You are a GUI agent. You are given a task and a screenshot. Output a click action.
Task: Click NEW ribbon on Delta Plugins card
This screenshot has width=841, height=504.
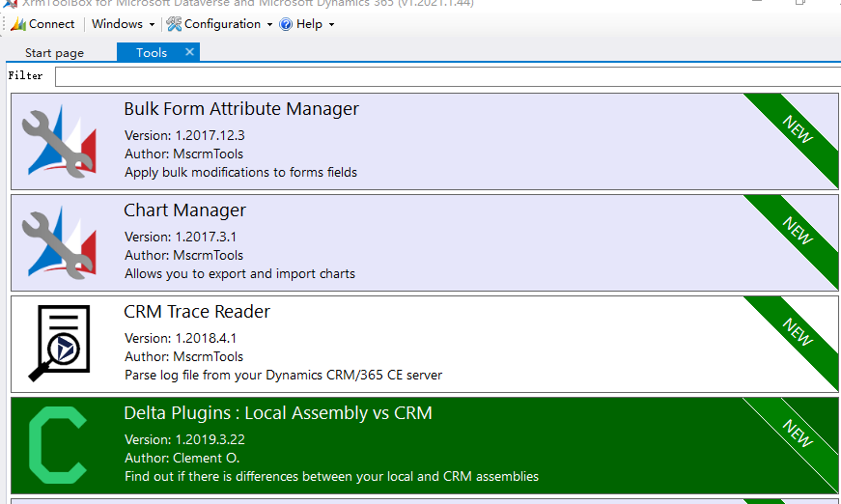[x=798, y=434]
